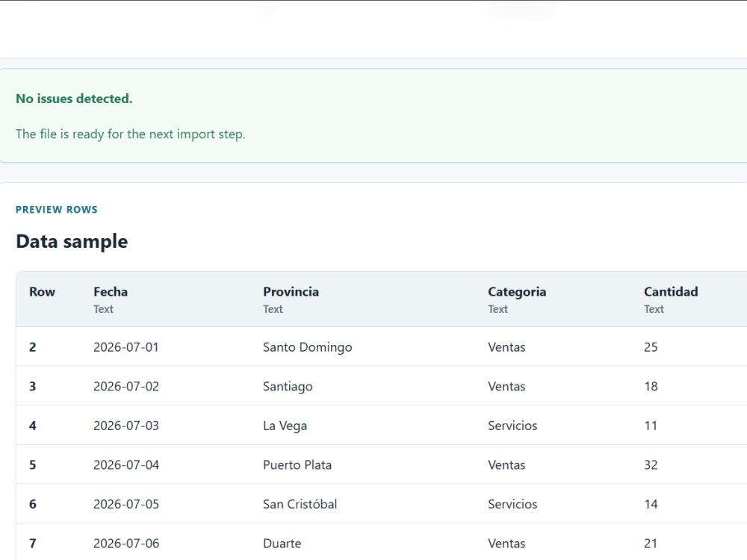The image size is (747, 560).
Task: Click 'Ventas' in the Duarte row
Action: pos(506,544)
